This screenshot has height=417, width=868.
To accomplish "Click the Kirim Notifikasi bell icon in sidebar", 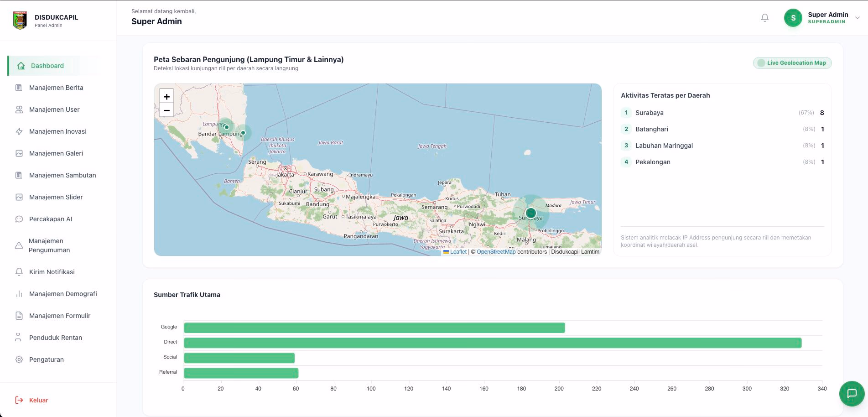I will pyautogui.click(x=19, y=272).
